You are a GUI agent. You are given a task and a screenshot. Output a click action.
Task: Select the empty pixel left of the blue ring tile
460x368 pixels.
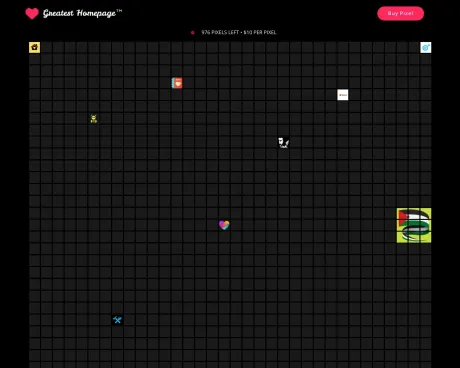414,47
